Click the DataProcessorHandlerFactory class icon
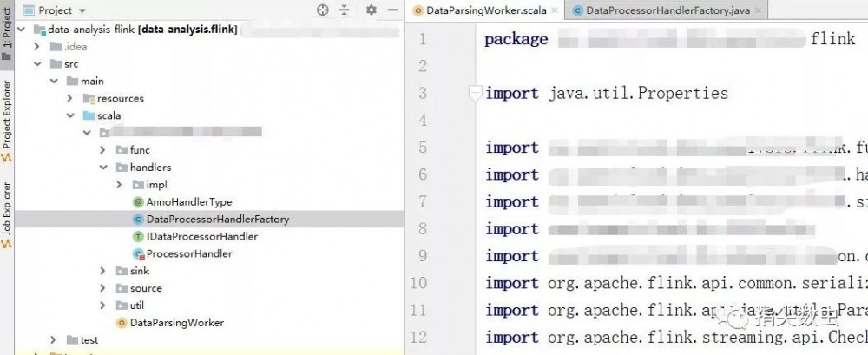The height and width of the screenshot is (355, 868). (x=138, y=219)
